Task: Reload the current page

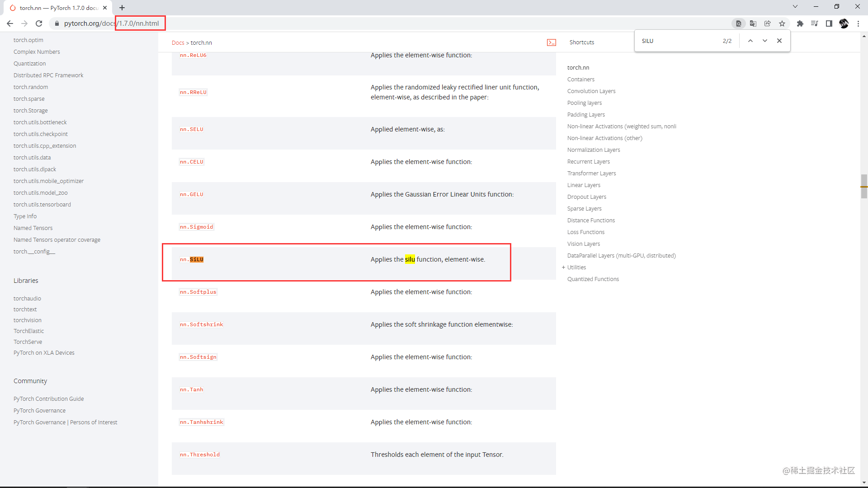Action: [39, 23]
